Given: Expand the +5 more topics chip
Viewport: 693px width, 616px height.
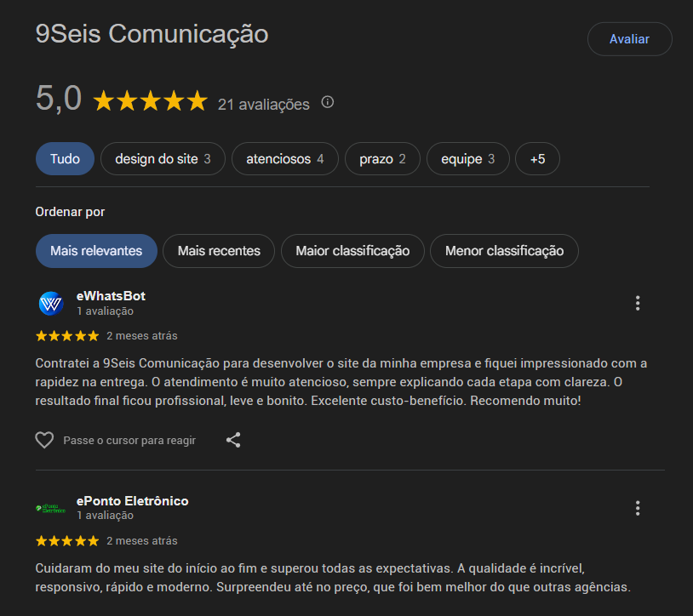Looking at the screenshot, I should click(537, 159).
